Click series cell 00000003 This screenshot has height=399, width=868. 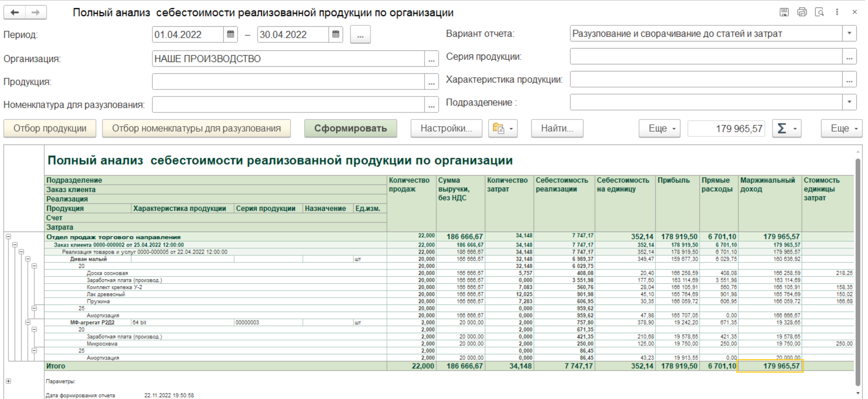[x=268, y=322]
